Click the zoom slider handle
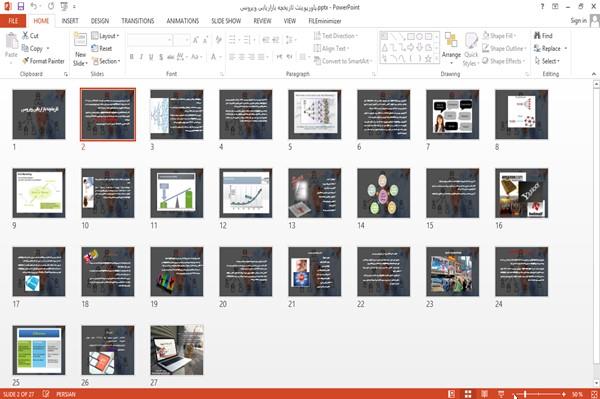Viewport: 600px width, 399px height. click(x=525, y=394)
